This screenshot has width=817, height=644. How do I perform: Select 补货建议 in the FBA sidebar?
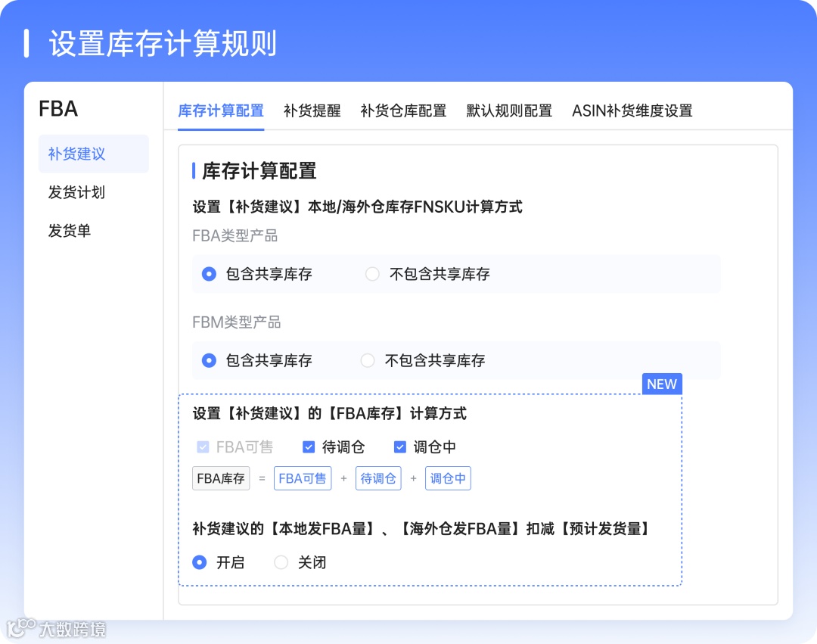click(x=94, y=154)
